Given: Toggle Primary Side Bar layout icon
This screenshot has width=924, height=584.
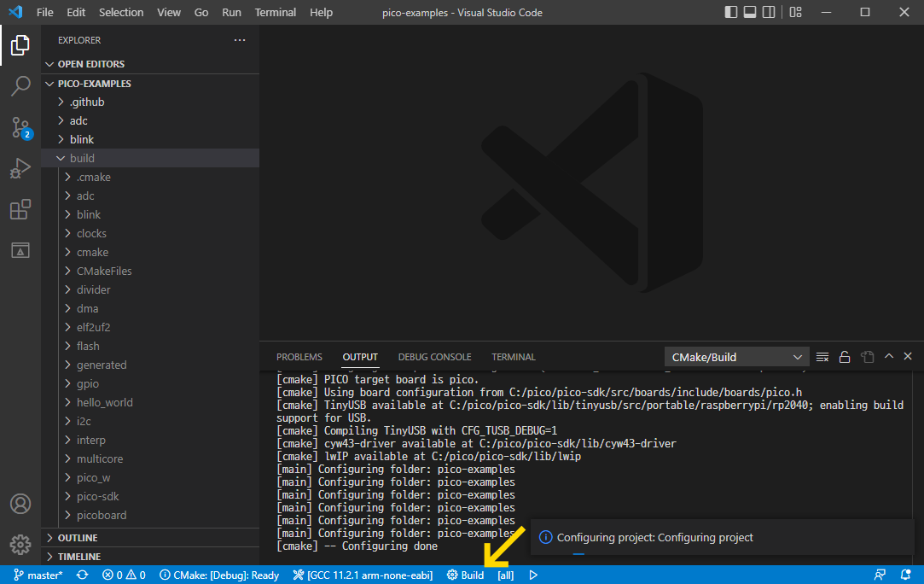Looking at the screenshot, I should [x=730, y=13].
